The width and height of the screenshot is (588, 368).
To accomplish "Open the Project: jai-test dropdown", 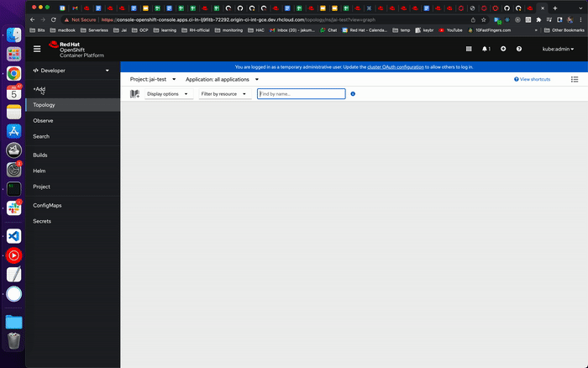I will [153, 79].
